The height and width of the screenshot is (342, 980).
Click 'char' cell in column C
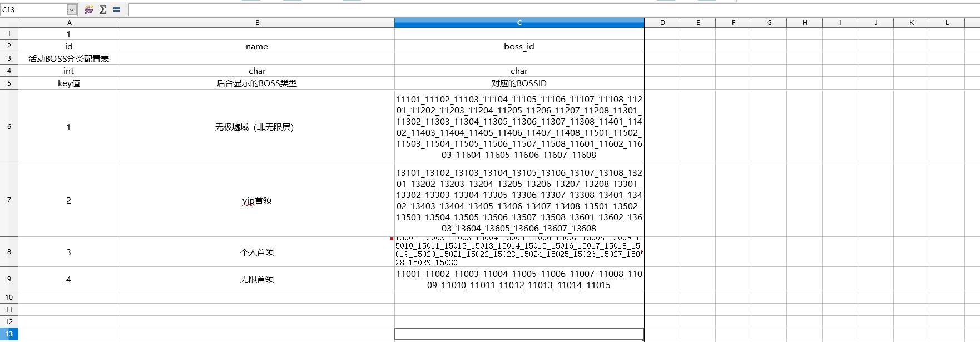519,71
